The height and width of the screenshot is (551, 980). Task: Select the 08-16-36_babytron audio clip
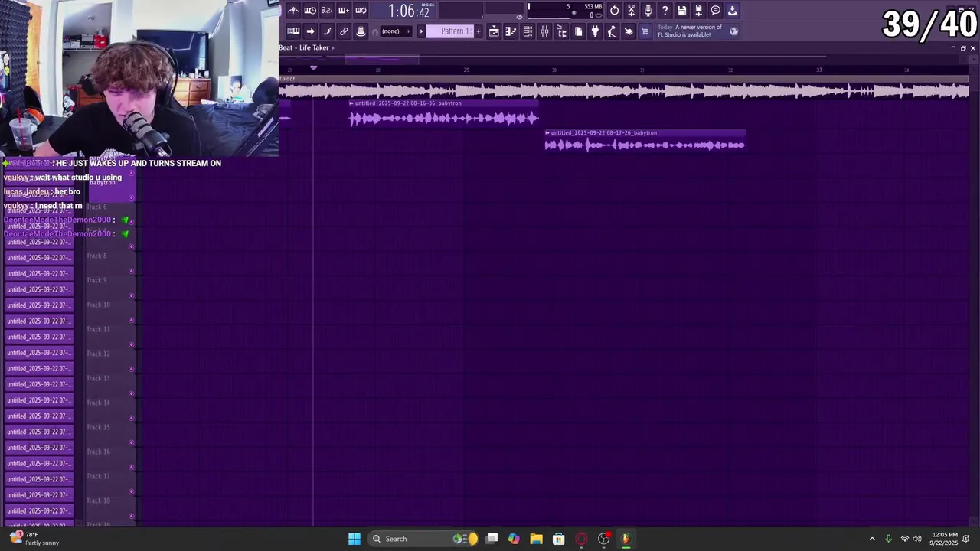(444, 113)
